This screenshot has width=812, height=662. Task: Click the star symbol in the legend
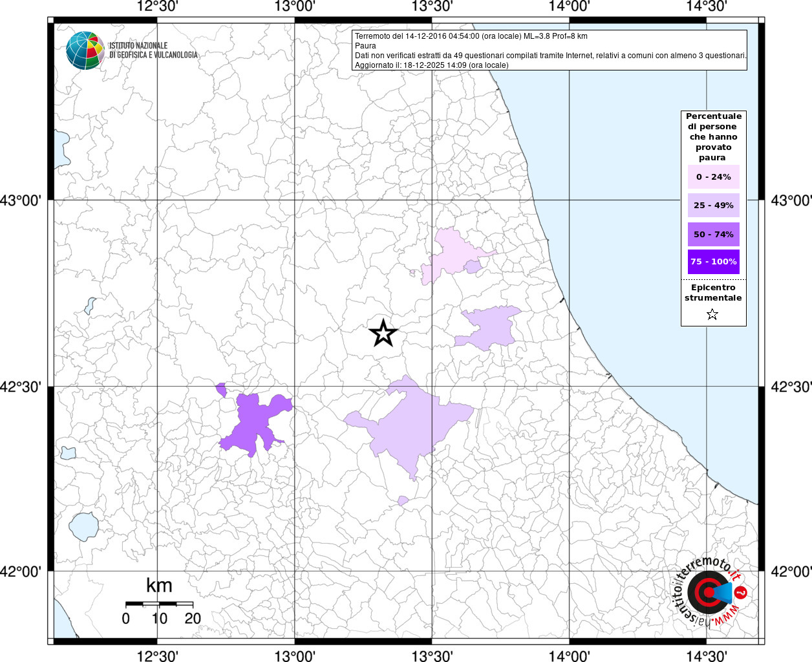pyautogui.click(x=712, y=315)
